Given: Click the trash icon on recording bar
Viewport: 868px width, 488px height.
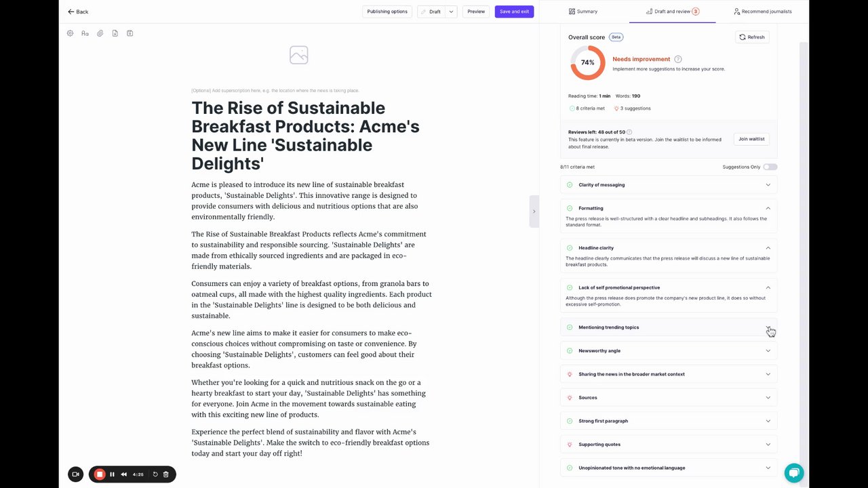Looking at the screenshot, I should pyautogui.click(x=166, y=474).
